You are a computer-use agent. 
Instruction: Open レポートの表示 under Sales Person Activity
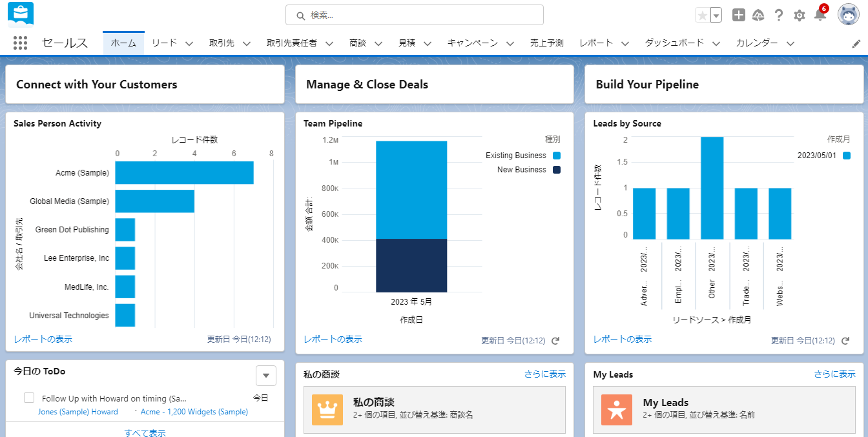pos(43,339)
